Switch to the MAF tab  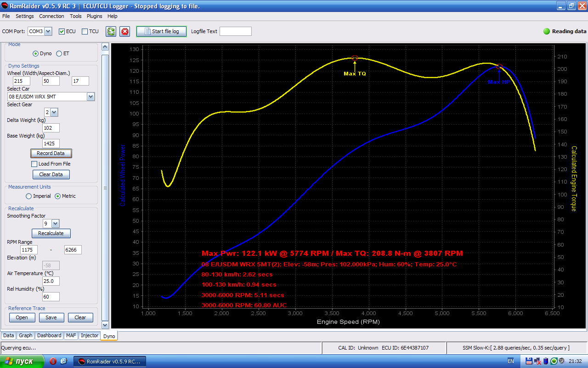tap(71, 335)
